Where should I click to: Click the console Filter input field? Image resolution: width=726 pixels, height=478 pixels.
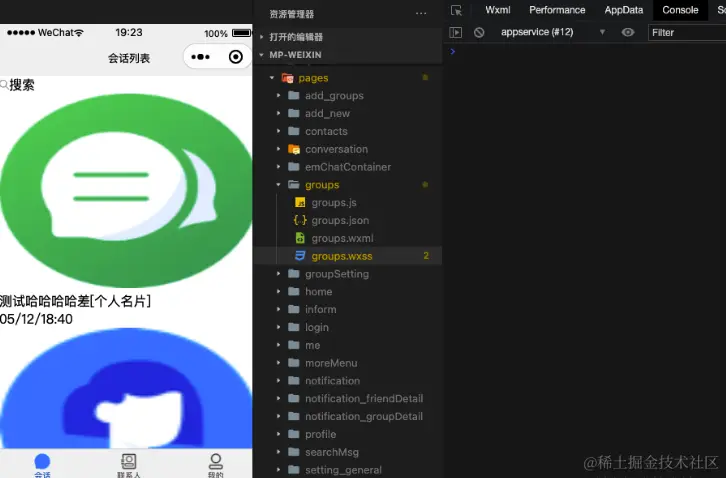687,32
